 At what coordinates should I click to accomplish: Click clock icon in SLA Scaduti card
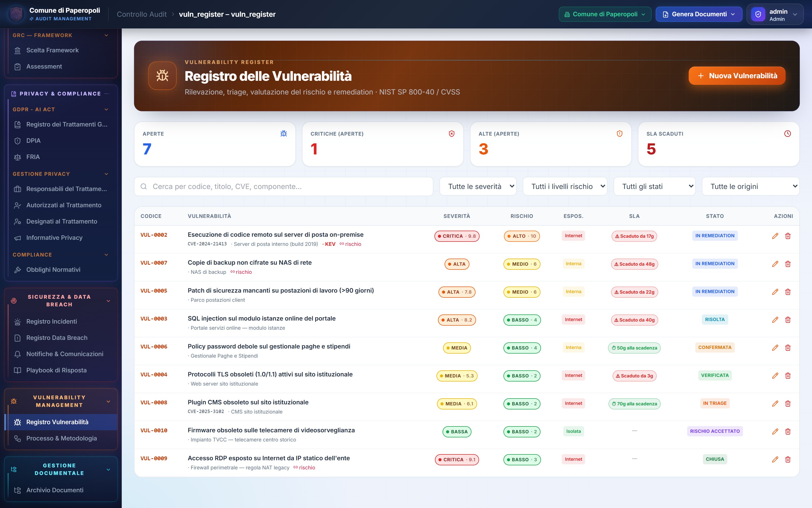coord(787,133)
